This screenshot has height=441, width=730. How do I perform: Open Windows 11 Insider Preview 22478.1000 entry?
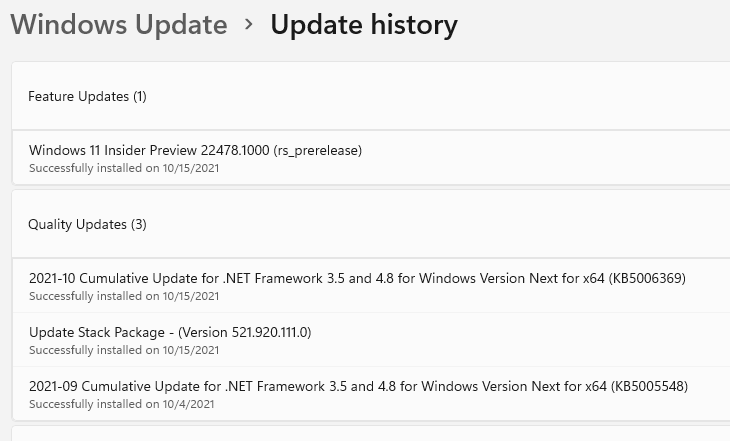click(x=371, y=158)
